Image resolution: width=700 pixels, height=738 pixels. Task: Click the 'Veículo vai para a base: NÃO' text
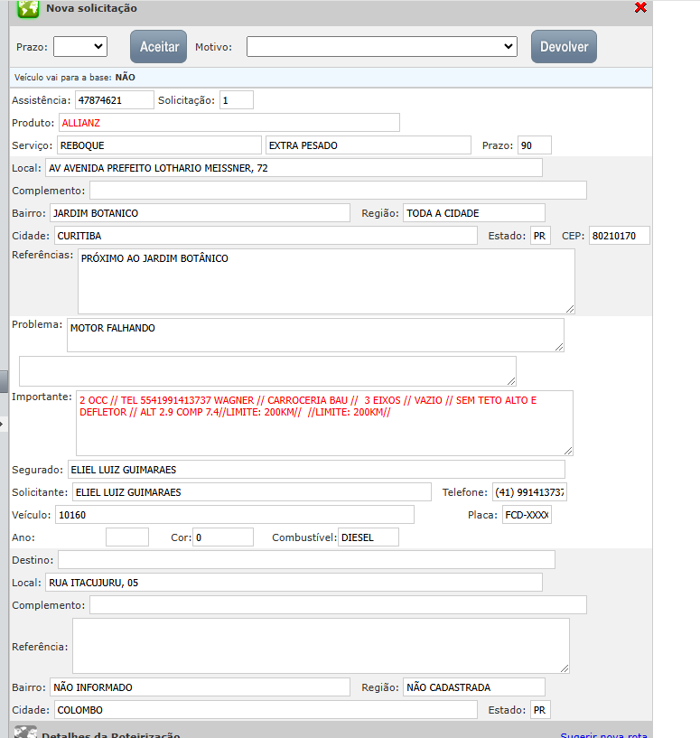click(75, 77)
